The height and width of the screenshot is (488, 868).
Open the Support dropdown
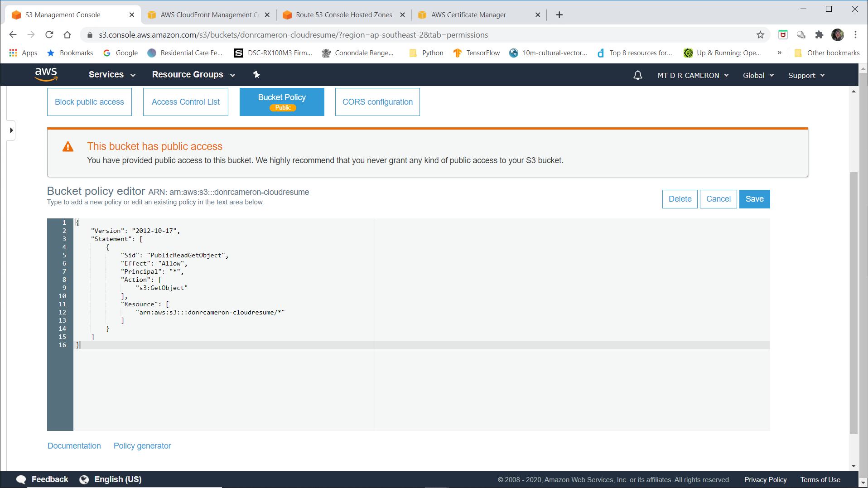(806, 76)
